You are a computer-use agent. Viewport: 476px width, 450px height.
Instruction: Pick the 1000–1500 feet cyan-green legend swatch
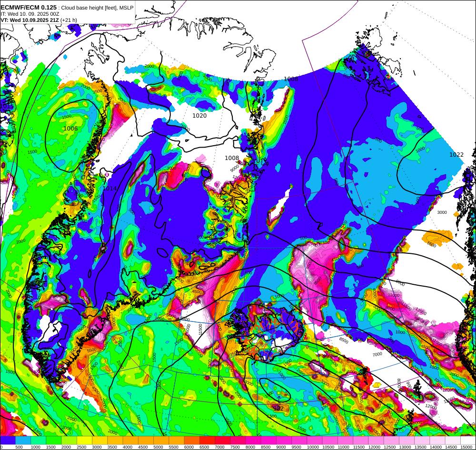pyautogui.click(x=38, y=440)
